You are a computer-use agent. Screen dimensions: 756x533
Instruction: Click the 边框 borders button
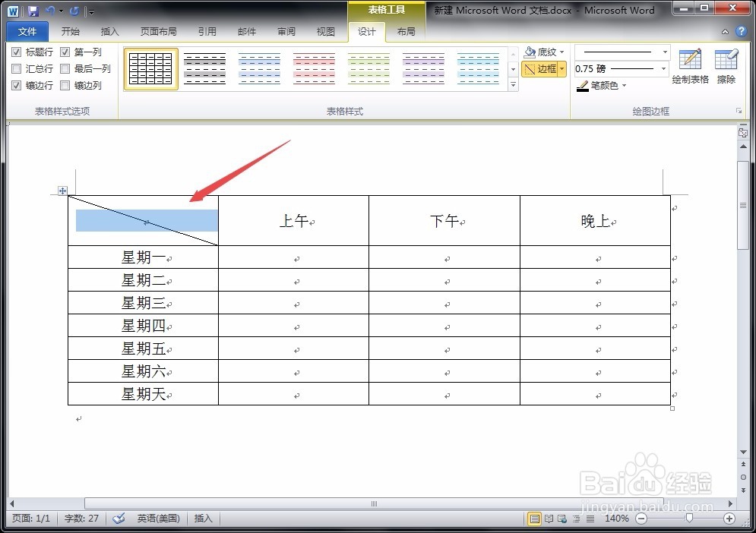point(540,69)
